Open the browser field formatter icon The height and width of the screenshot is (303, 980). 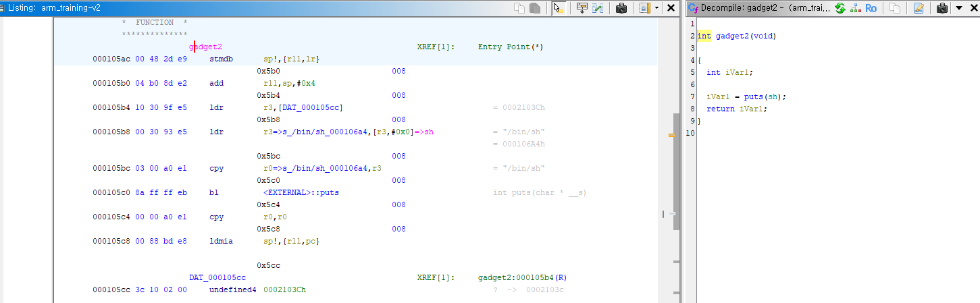(582, 8)
